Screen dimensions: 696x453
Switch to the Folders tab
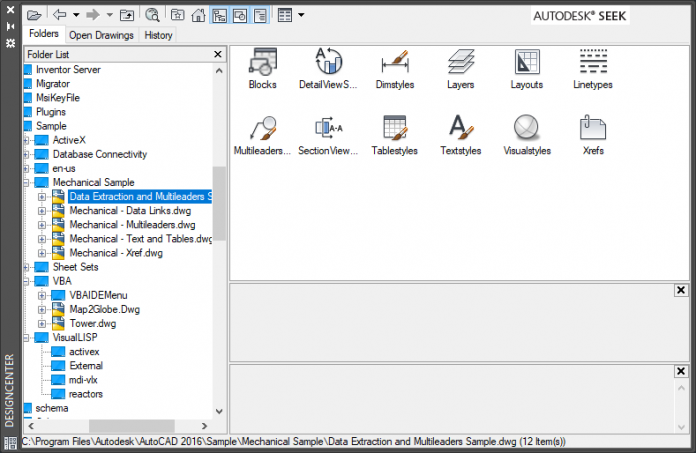point(44,34)
